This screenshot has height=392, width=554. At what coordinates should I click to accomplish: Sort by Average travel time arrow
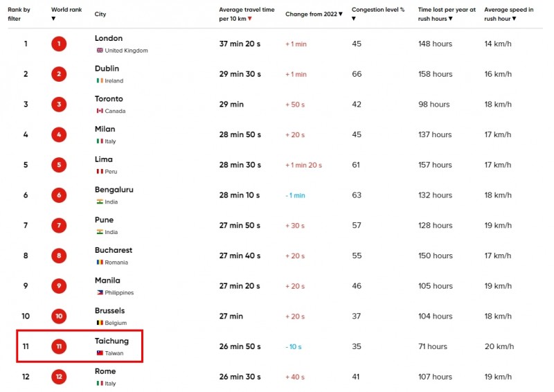pos(250,19)
